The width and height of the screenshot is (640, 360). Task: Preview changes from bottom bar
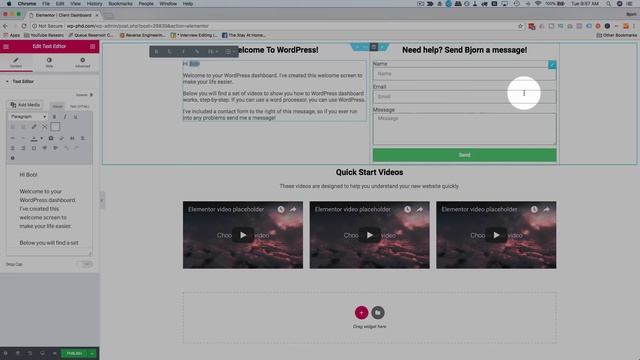[54, 353]
